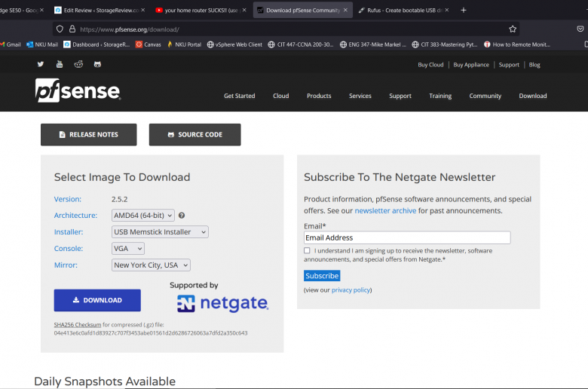The image size is (588, 389).
Task: Open Get Started nav menu
Action: point(239,96)
